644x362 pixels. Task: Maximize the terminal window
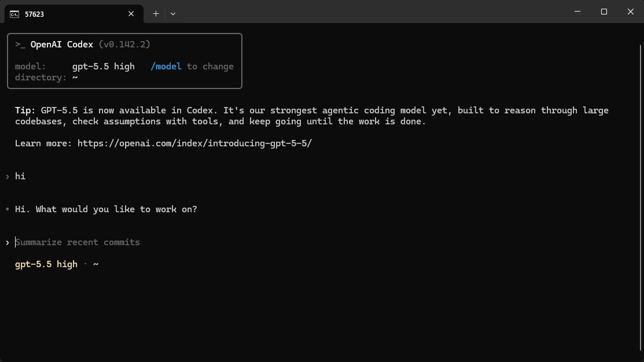(x=603, y=12)
